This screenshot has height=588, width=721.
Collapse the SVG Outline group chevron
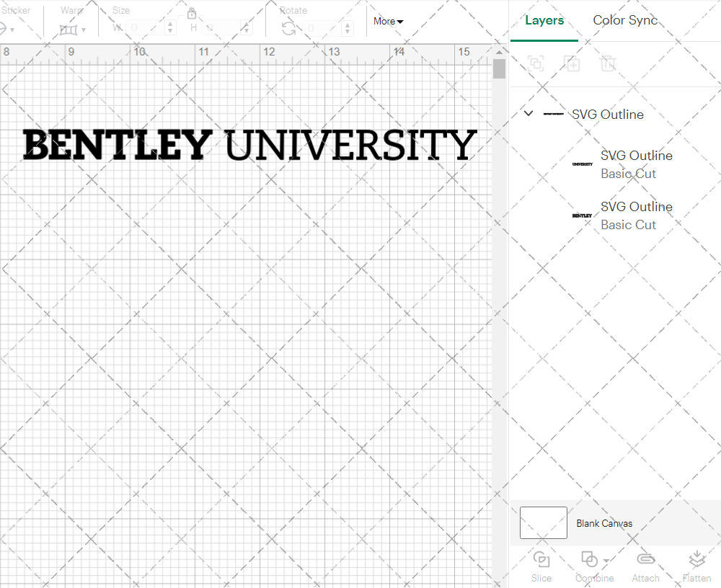528,113
